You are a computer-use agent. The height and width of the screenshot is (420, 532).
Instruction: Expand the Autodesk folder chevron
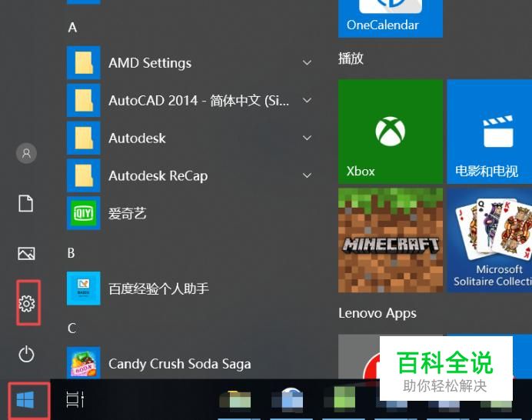coord(307,138)
